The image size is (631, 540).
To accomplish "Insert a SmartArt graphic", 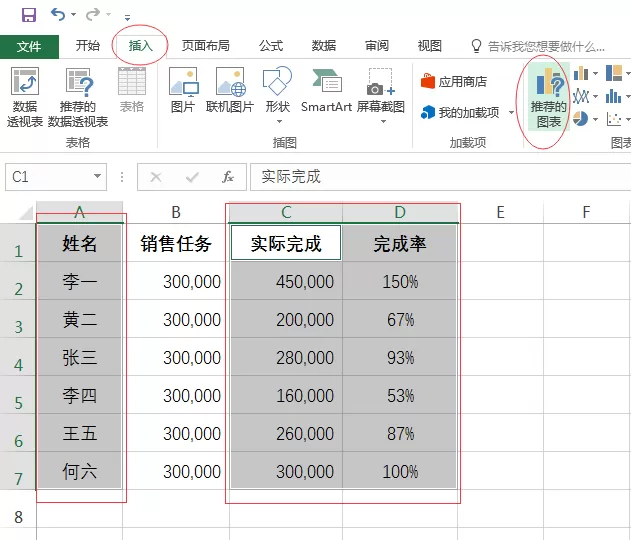I will [x=326, y=90].
